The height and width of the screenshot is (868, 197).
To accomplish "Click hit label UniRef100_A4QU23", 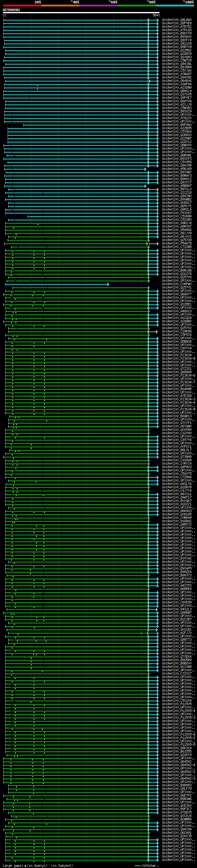I will (x=177, y=311).
